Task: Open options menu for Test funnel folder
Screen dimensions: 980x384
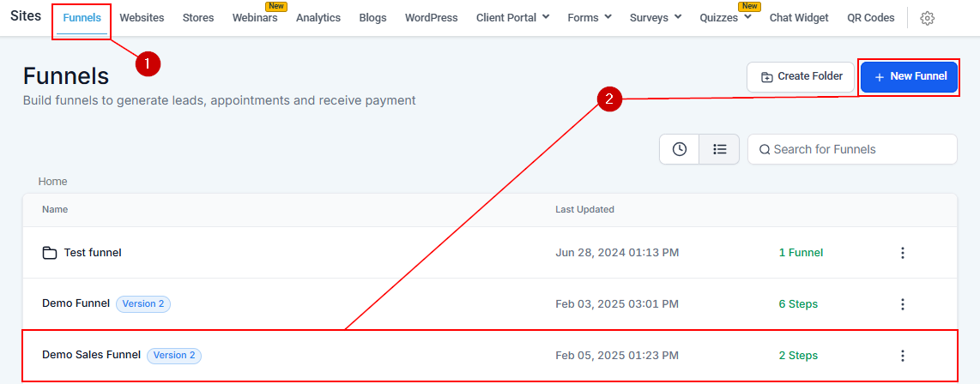Action: click(x=902, y=253)
